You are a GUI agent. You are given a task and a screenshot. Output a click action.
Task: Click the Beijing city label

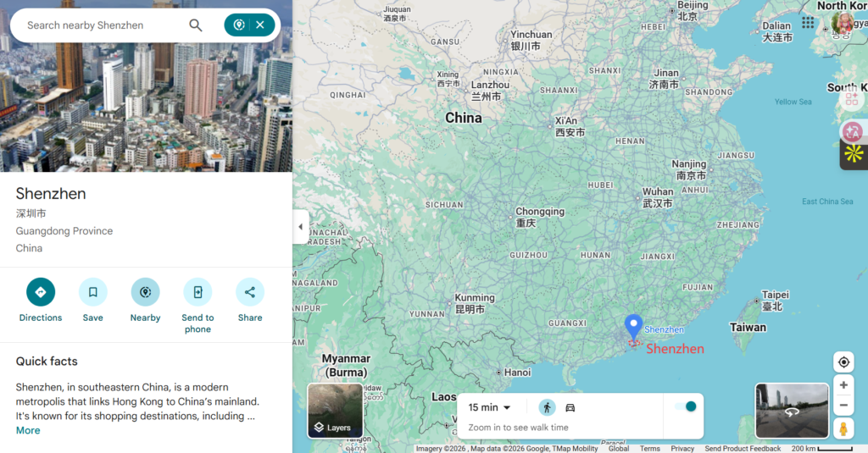click(x=692, y=10)
